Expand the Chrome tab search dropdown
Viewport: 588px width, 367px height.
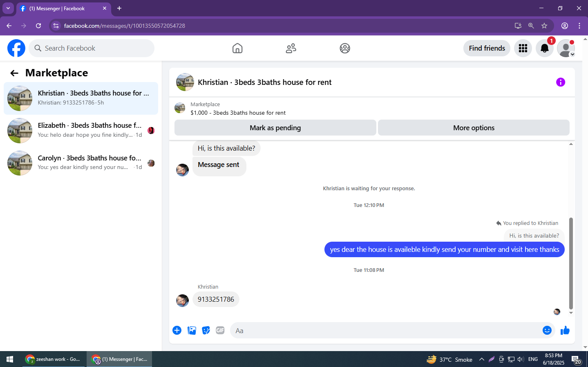(8, 8)
